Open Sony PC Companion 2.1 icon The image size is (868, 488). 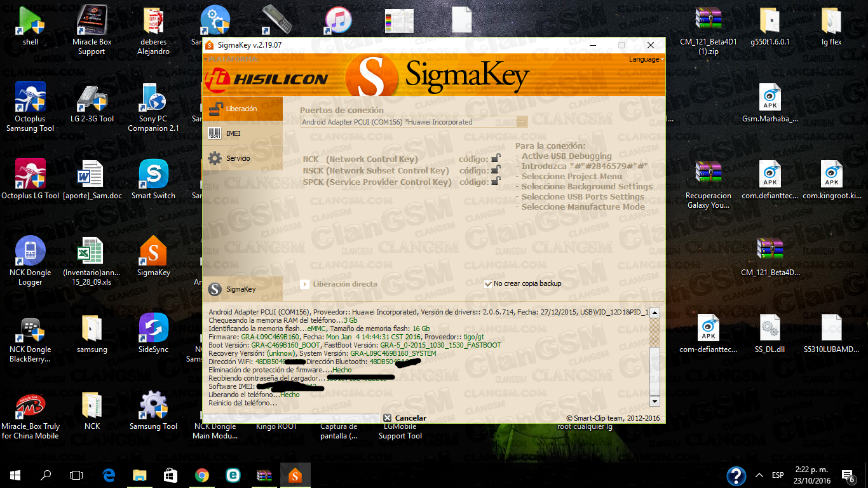(153, 107)
